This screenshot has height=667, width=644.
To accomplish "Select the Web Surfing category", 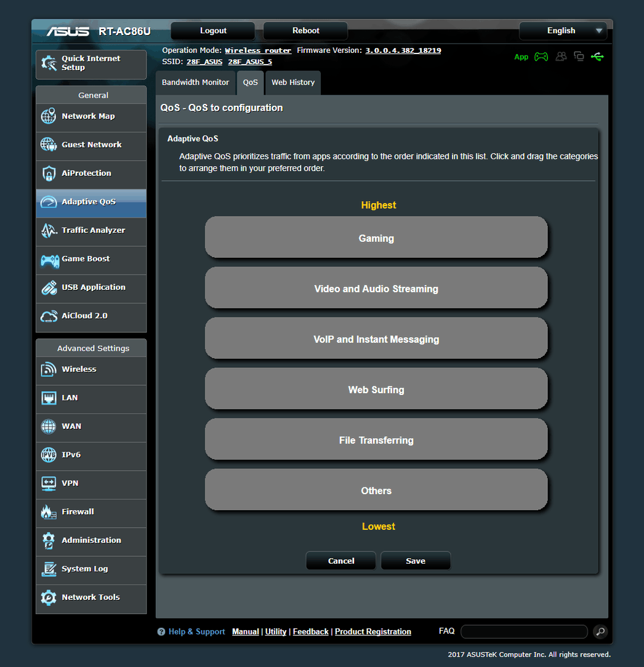I will 376,389.
